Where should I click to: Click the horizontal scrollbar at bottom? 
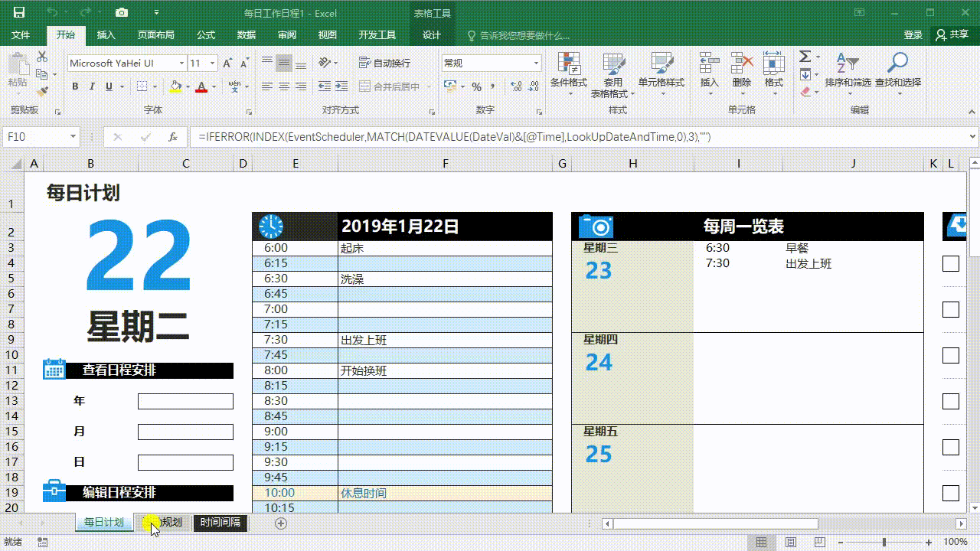[x=714, y=523]
